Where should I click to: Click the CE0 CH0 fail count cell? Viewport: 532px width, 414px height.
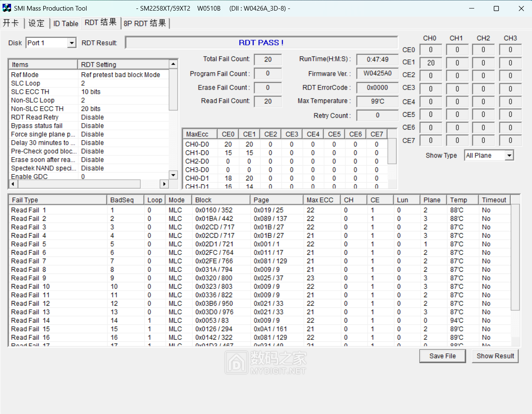[x=430, y=50]
